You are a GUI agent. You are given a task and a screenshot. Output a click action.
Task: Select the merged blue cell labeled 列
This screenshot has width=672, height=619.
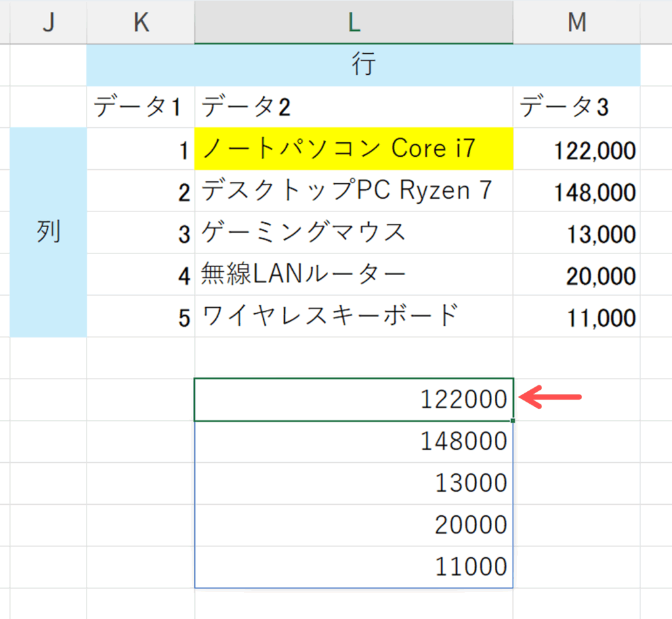point(48,232)
